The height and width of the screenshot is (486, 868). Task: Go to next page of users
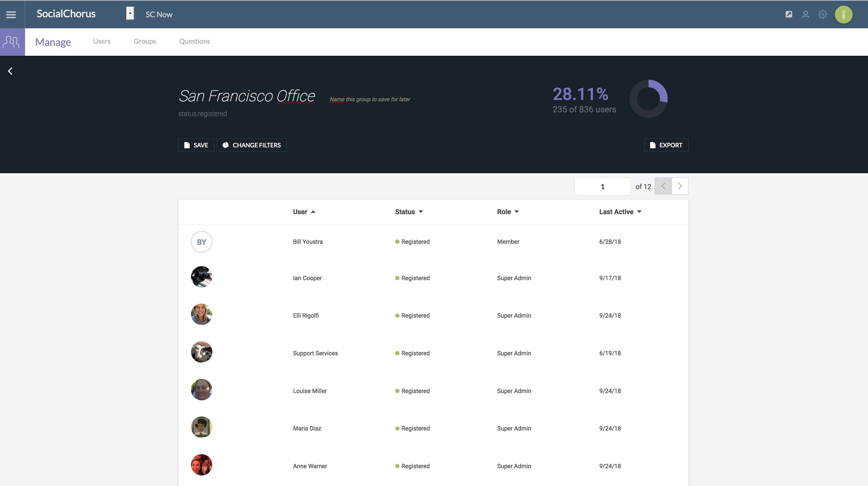pos(680,186)
